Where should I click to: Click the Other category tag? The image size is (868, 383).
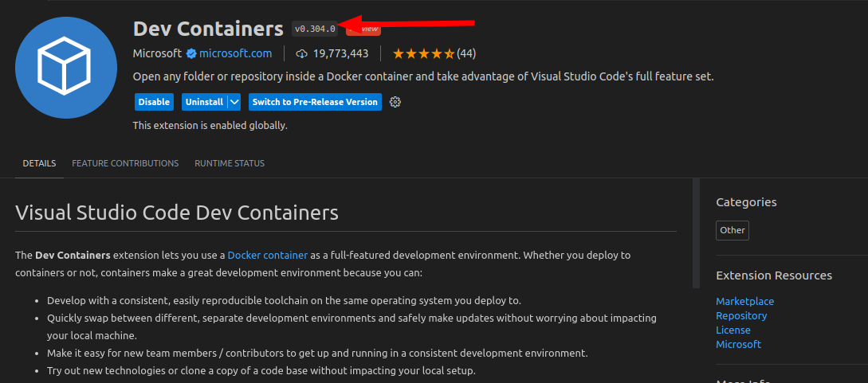point(732,230)
